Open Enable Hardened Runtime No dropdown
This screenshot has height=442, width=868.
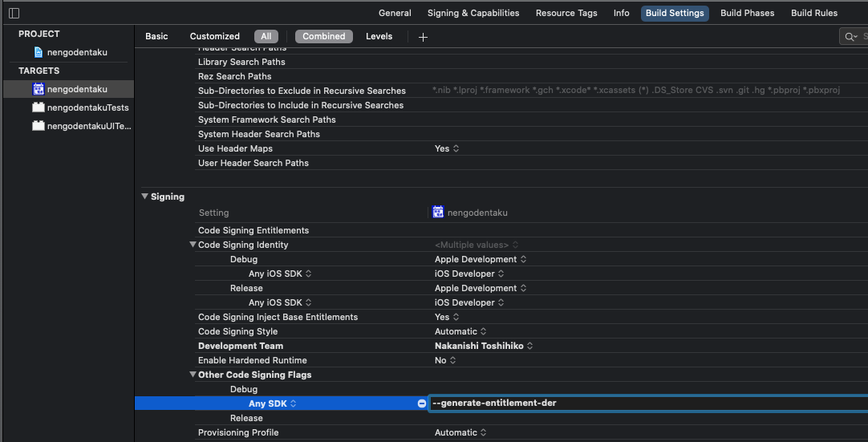[445, 360]
